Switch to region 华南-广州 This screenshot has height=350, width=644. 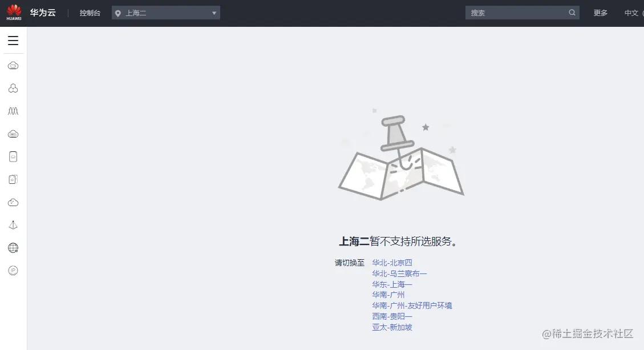click(388, 295)
